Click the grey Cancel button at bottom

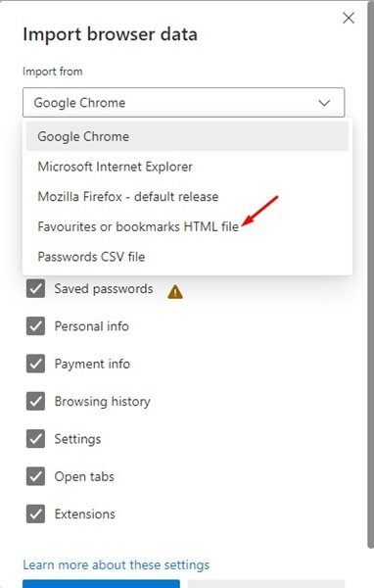pos(266,584)
